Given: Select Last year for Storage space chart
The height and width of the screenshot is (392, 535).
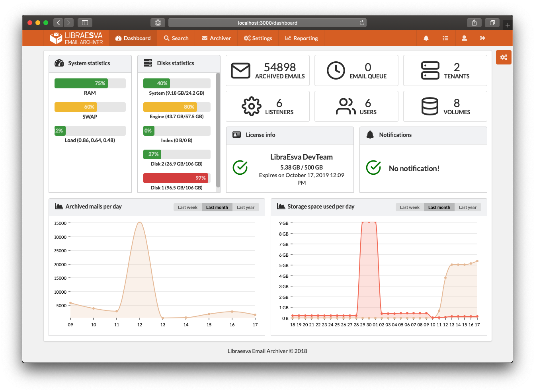Looking at the screenshot, I should click(468, 207).
